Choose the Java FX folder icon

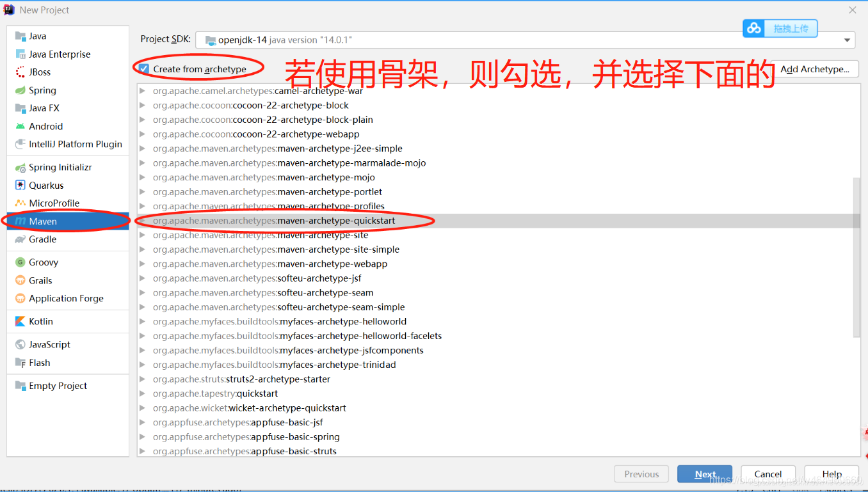pos(20,108)
